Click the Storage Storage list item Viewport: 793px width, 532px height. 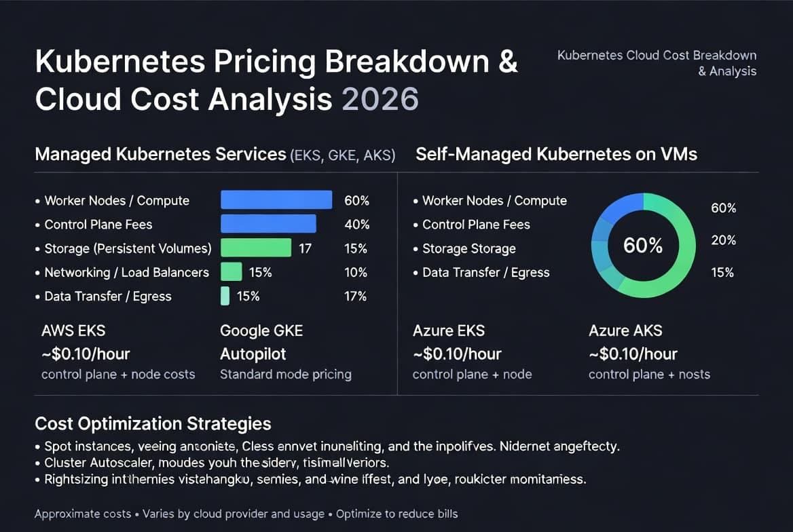click(x=464, y=248)
